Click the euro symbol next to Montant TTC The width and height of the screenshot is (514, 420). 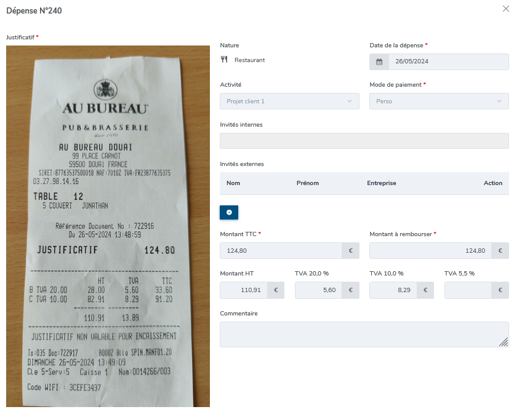tap(350, 251)
